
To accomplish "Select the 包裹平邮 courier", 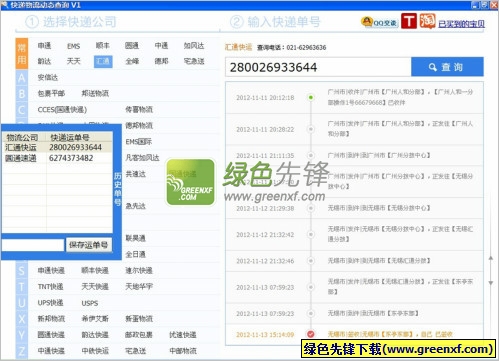I will pos(51,94).
